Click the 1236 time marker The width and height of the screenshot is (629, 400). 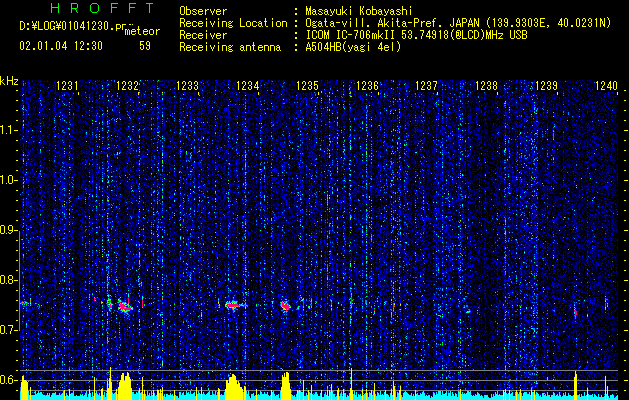click(x=367, y=85)
